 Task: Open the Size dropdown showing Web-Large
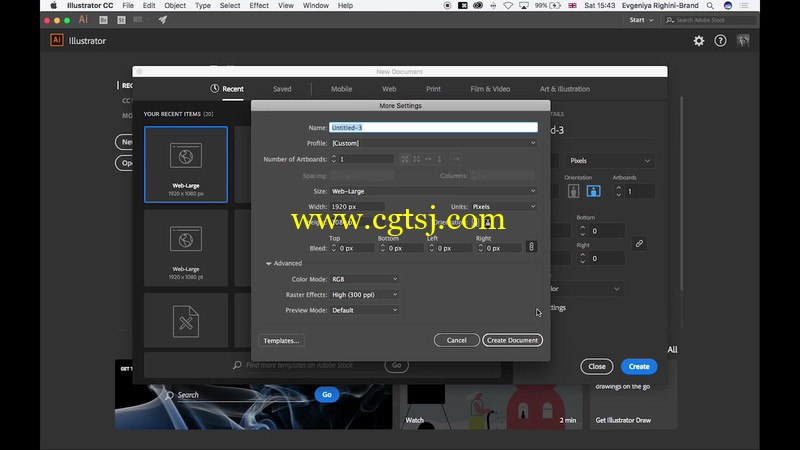click(433, 191)
